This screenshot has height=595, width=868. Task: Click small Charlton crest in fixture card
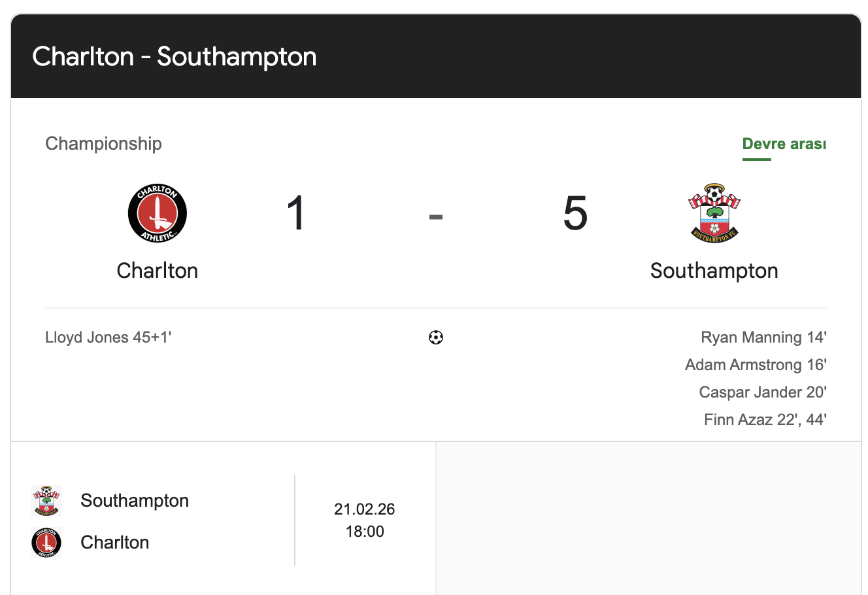[x=46, y=543]
